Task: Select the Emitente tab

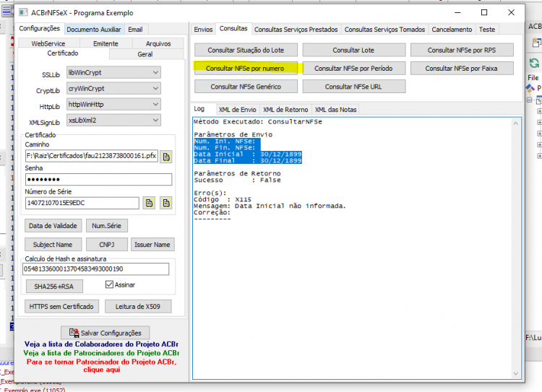Action: pos(106,43)
